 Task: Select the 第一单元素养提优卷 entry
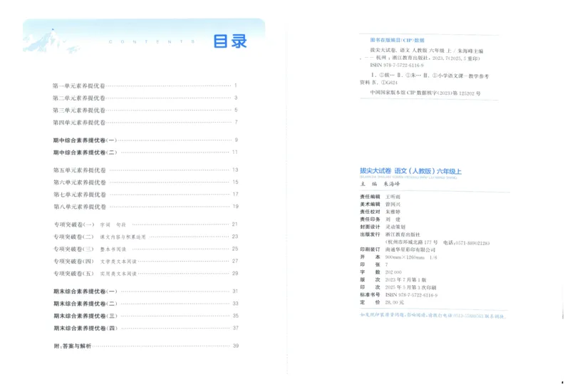[x=145, y=86]
